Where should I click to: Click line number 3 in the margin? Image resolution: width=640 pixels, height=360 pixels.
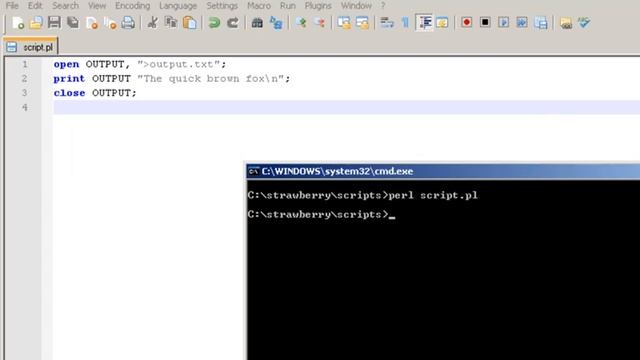25,93
